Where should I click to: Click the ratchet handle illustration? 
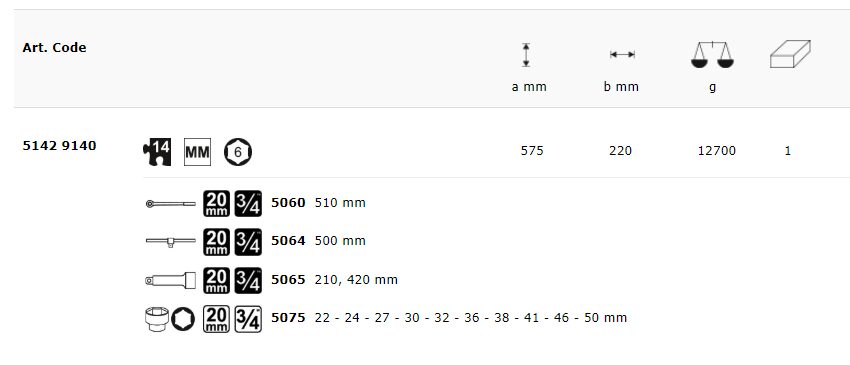pyautogui.click(x=171, y=204)
